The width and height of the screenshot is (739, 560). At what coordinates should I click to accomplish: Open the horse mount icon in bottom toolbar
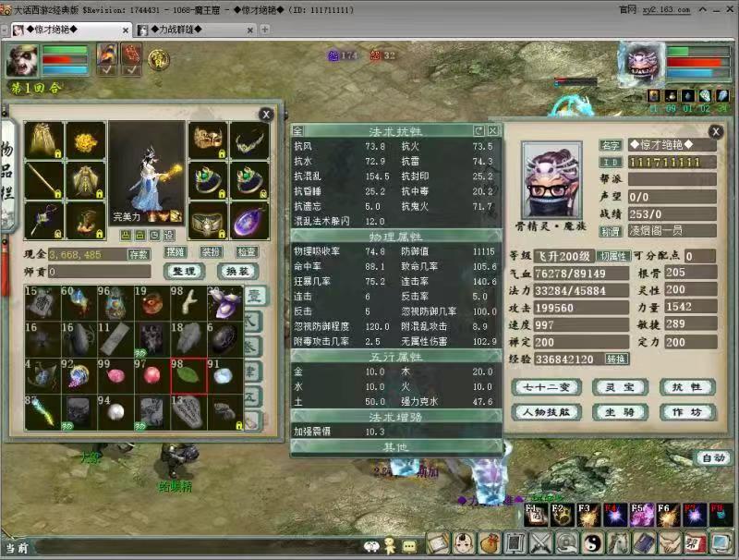coord(618,543)
